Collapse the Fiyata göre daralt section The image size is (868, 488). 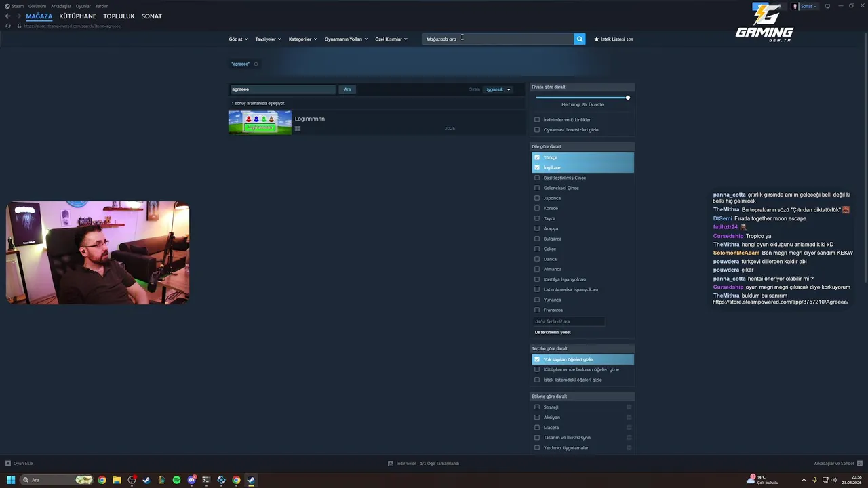click(x=583, y=87)
